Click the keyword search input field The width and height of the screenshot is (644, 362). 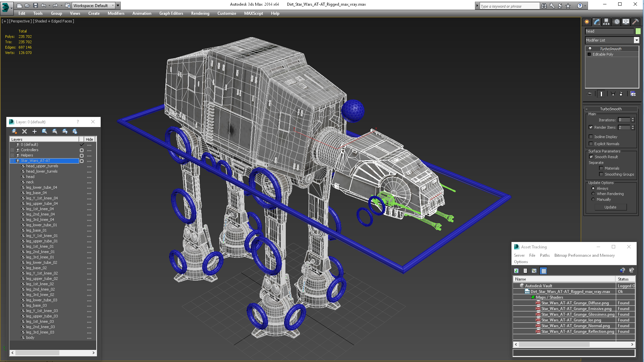point(509,6)
